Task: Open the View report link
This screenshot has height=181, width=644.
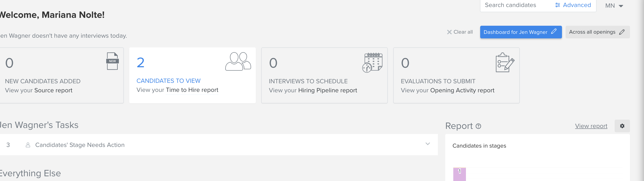Action: [591, 126]
